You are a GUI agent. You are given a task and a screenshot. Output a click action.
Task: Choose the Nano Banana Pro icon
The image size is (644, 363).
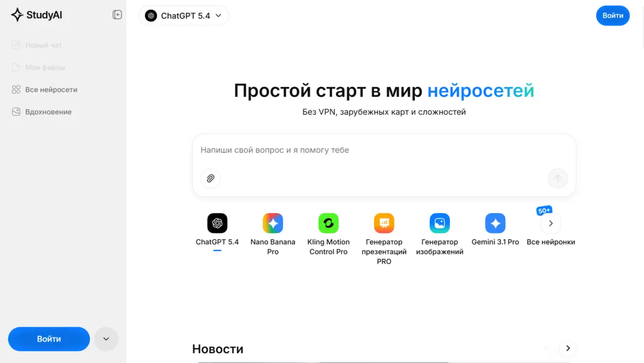(273, 223)
